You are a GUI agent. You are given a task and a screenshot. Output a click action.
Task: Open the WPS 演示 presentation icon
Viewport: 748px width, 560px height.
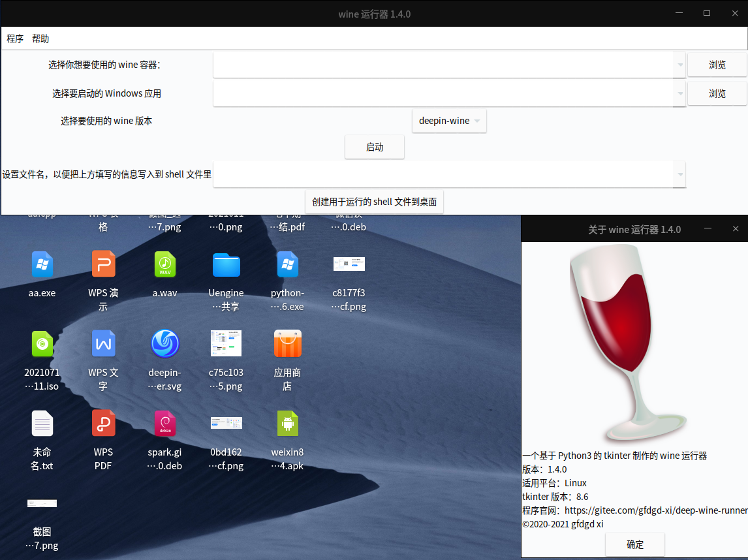(x=103, y=265)
